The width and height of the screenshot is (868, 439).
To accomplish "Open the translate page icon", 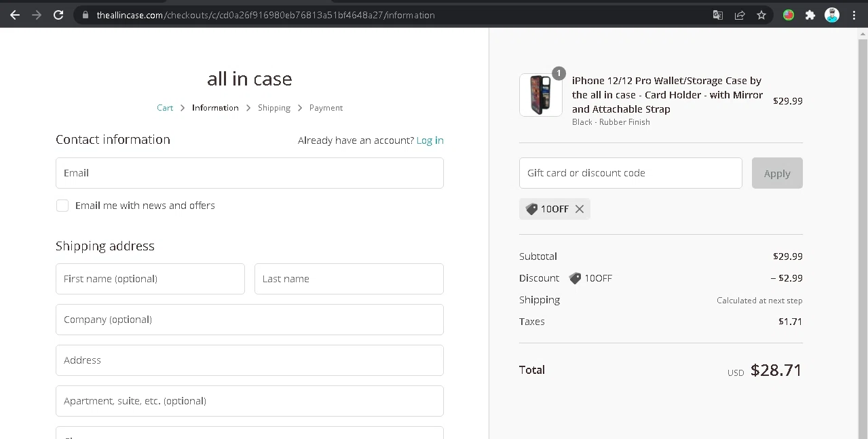I will pyautogui.click(x=717, y=15).
